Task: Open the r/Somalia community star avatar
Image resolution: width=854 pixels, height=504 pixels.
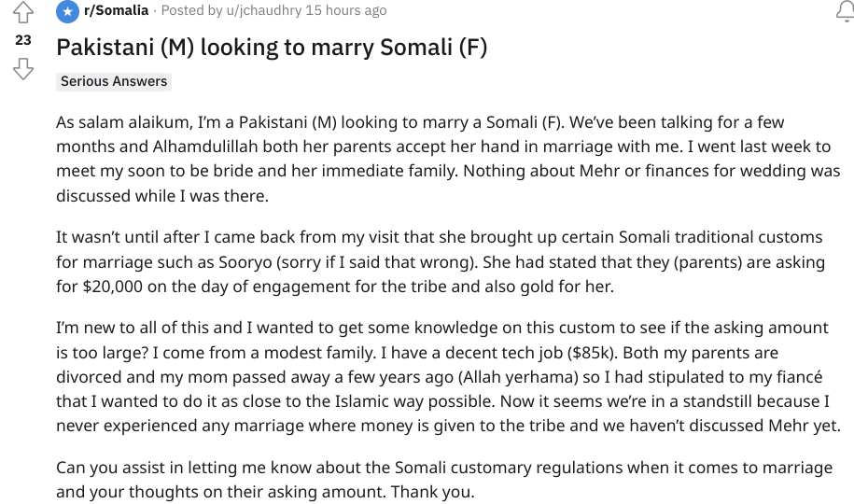Action: 67,11
